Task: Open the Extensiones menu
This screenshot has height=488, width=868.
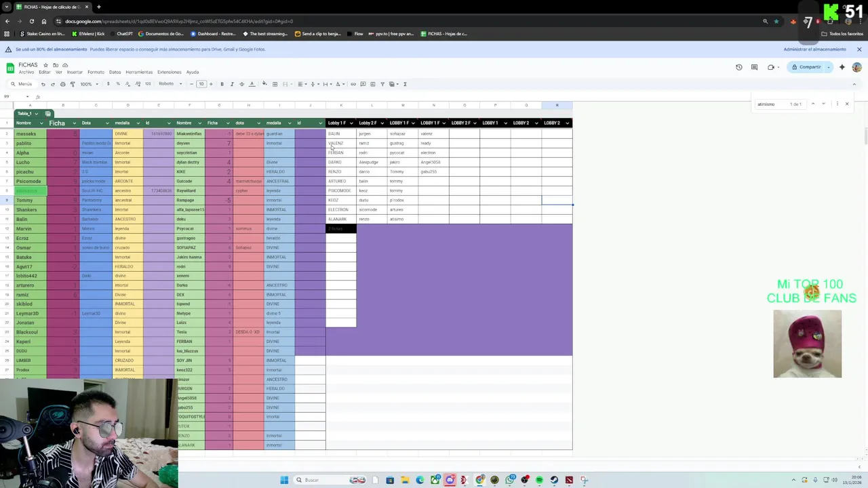Action: coord(170,72)
